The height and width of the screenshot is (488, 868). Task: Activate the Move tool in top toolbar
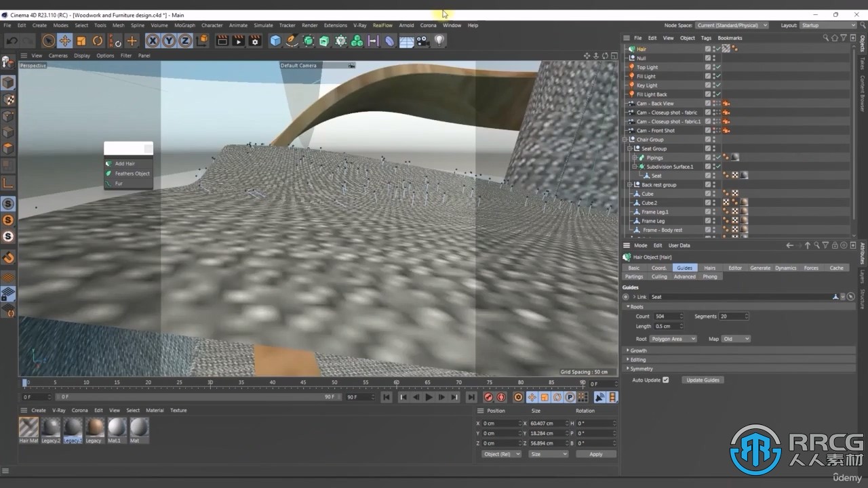[x=65, y=41]
